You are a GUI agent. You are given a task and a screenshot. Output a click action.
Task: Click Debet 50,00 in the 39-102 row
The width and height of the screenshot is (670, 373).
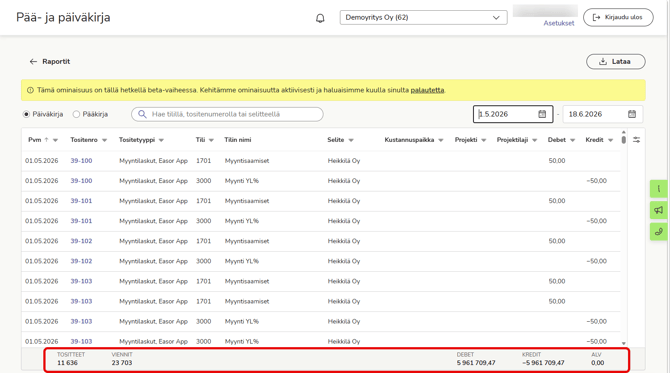pos(557,241)
